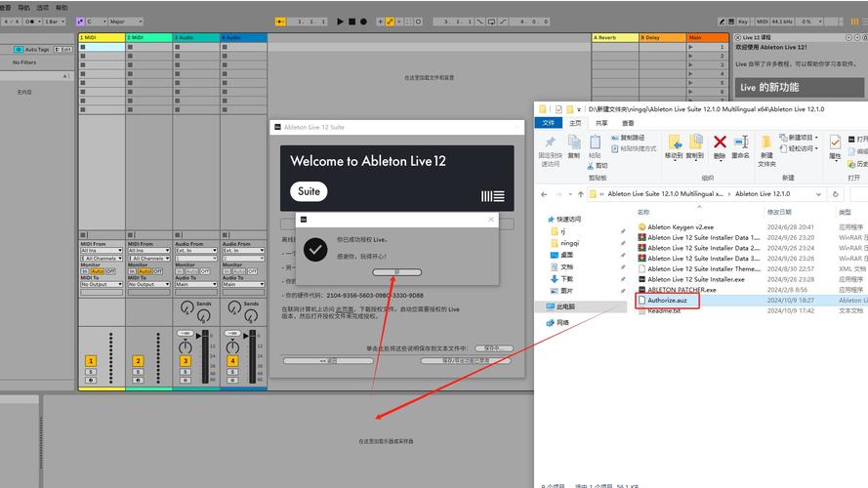The image size is (868, 488).
Task: Click the Copy icon in Explorer ribbon
Action: click(x=574, y=142)
